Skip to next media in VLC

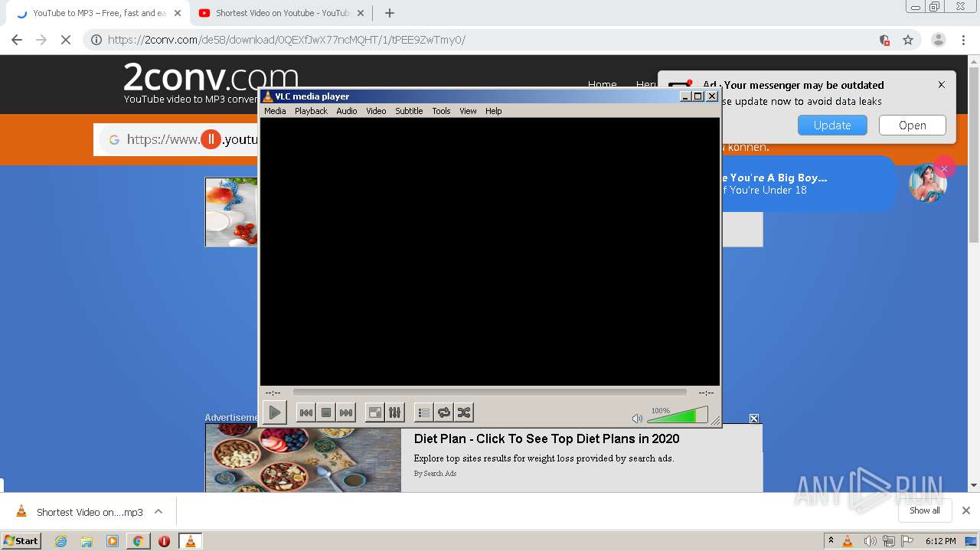coord(346,412)
